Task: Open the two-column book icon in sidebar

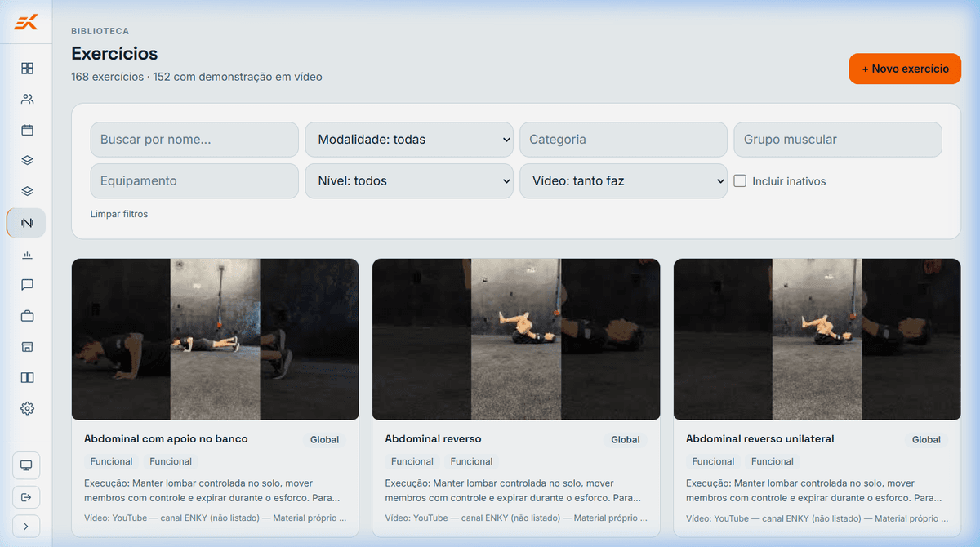Action: (27, 378)
